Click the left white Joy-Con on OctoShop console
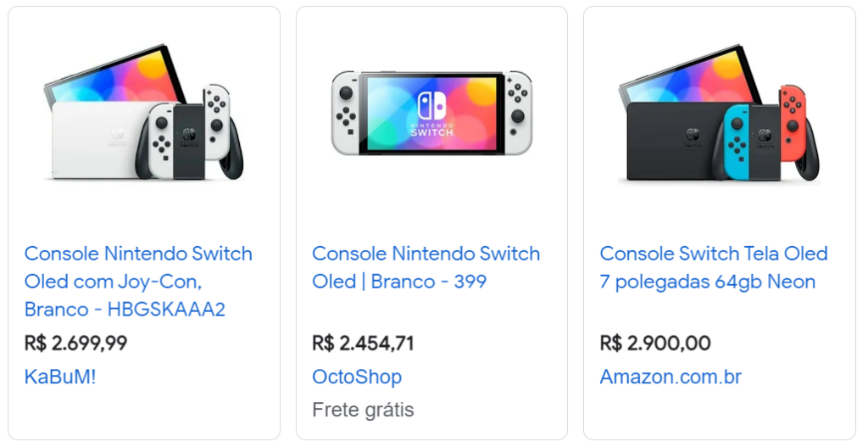The image size is (868, 447). click(x=344, y=112)
